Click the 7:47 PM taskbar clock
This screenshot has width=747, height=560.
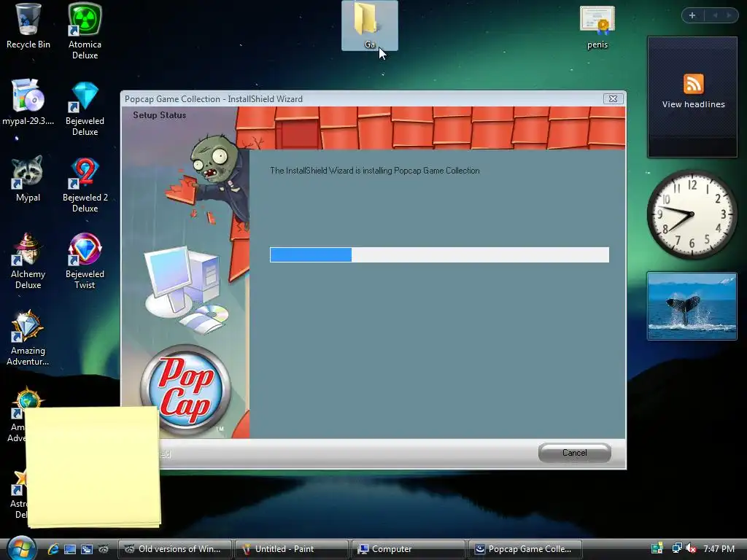[x=719, y=548]
